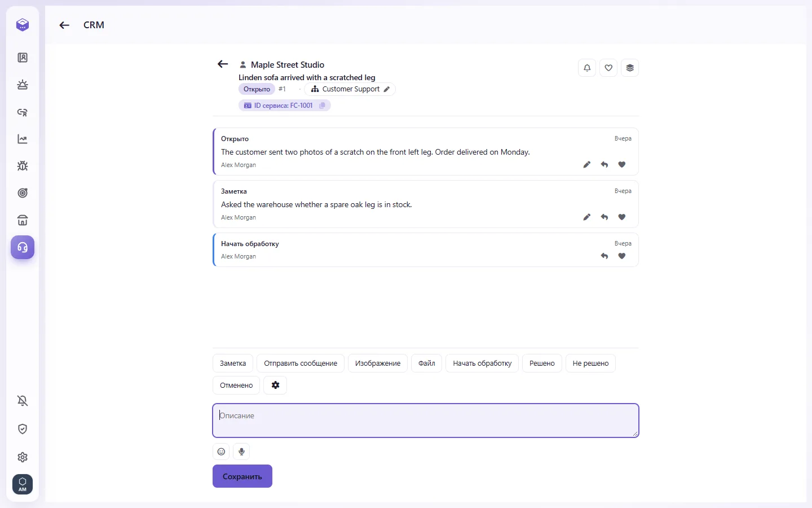This screenshot has width=812, height=508.
Task: Open the bug icon in sidebar
Action: 23,166
